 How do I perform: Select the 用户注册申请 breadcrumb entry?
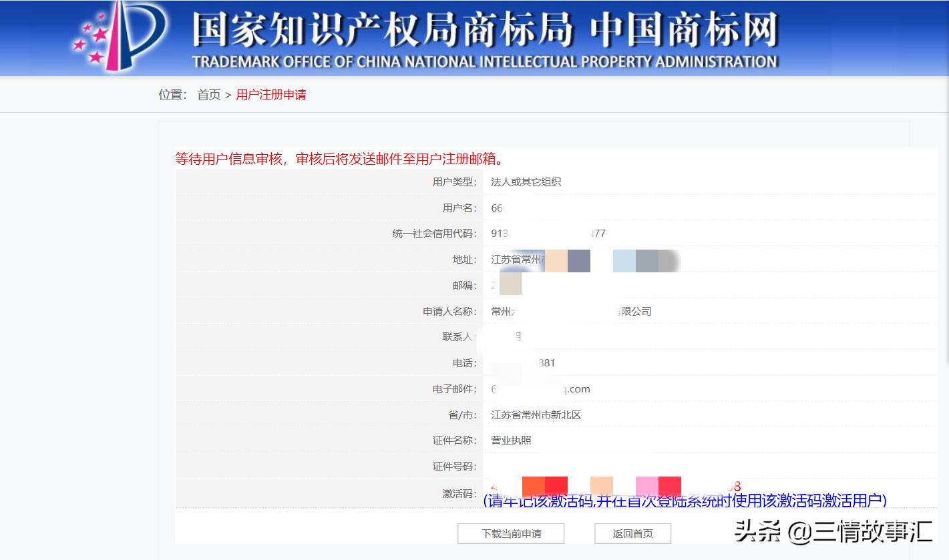pos(270,94)
